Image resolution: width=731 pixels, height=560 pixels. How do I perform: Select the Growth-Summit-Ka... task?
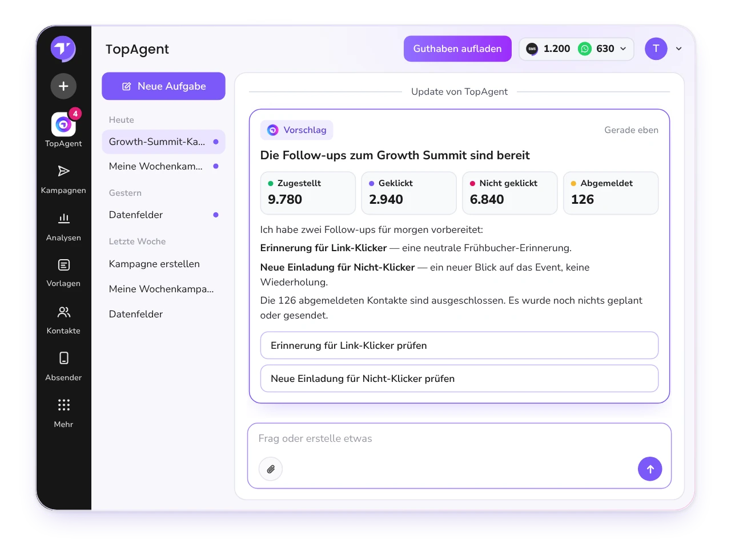pos(163,142)
